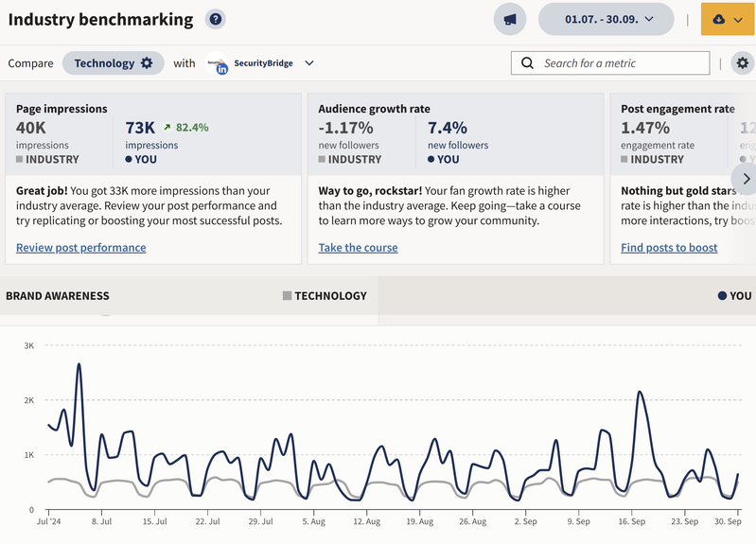The width and height of the screenshot is (756, 544).
Task: Click the 1.47% engagement rate value
Action: (x=645, y=128)
